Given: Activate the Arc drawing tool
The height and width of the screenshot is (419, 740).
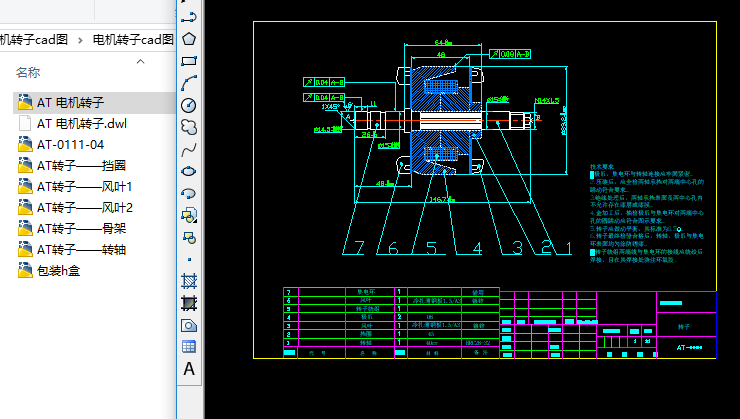Looking at the screenshot, I should [x=188, y=83].
